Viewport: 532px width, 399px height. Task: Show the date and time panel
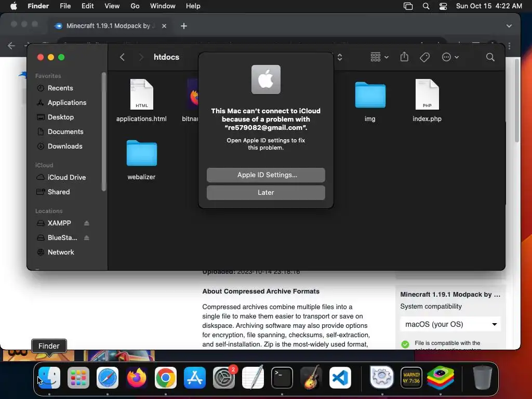coord(489,6)
